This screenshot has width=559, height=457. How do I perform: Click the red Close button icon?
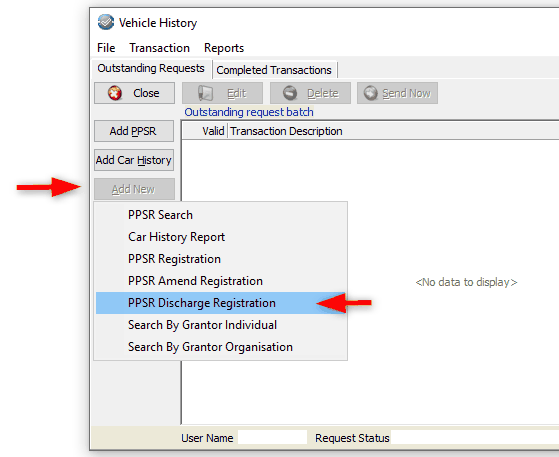coord(115,93)
